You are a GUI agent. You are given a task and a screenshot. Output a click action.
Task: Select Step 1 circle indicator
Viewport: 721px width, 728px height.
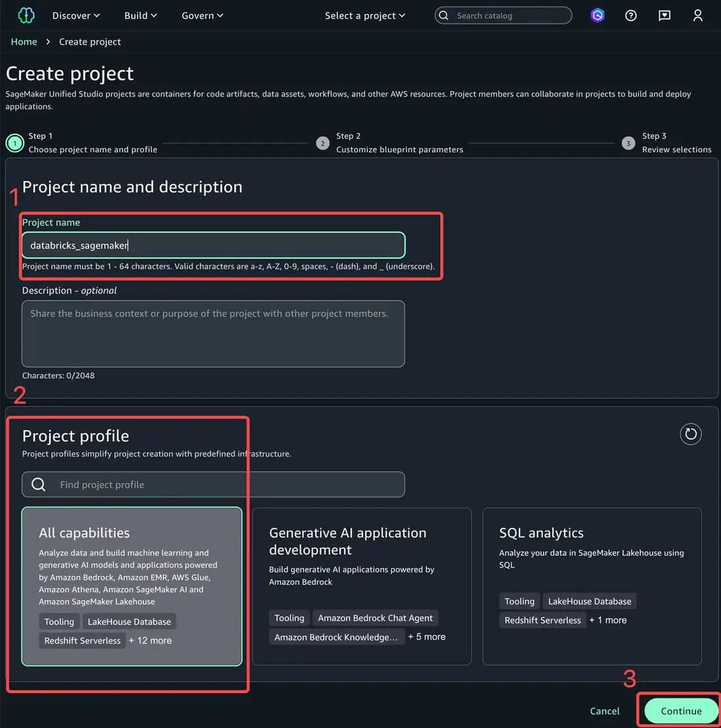point(15,143)
